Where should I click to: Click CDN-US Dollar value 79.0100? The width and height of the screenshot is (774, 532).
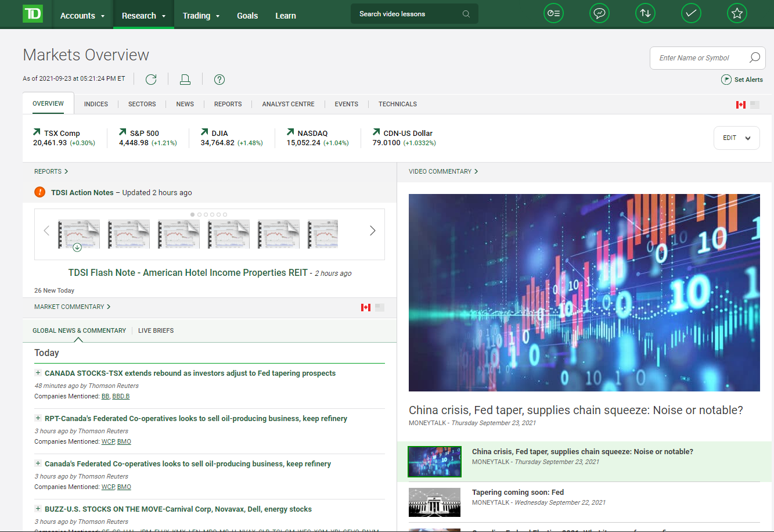tap(387, 142)
